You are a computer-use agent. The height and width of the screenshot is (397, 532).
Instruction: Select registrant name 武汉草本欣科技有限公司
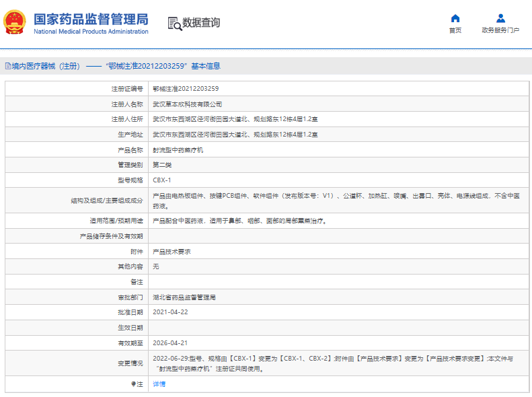coord(187,104)
